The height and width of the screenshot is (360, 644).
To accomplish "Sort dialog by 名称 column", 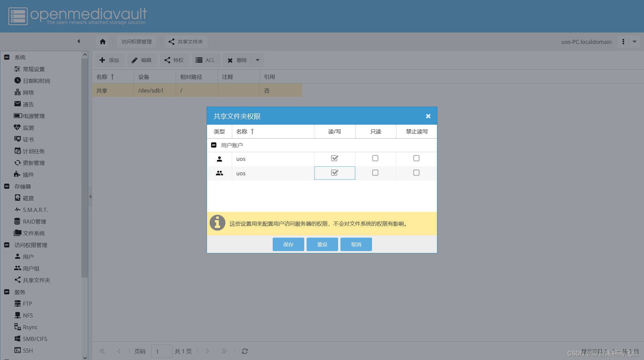I will [x=273, y=131].
